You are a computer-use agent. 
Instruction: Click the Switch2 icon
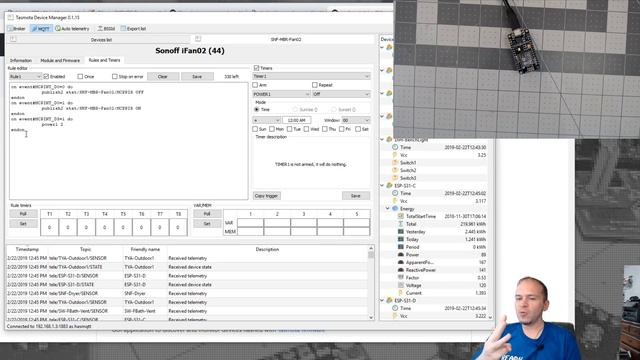click(395, 170)
